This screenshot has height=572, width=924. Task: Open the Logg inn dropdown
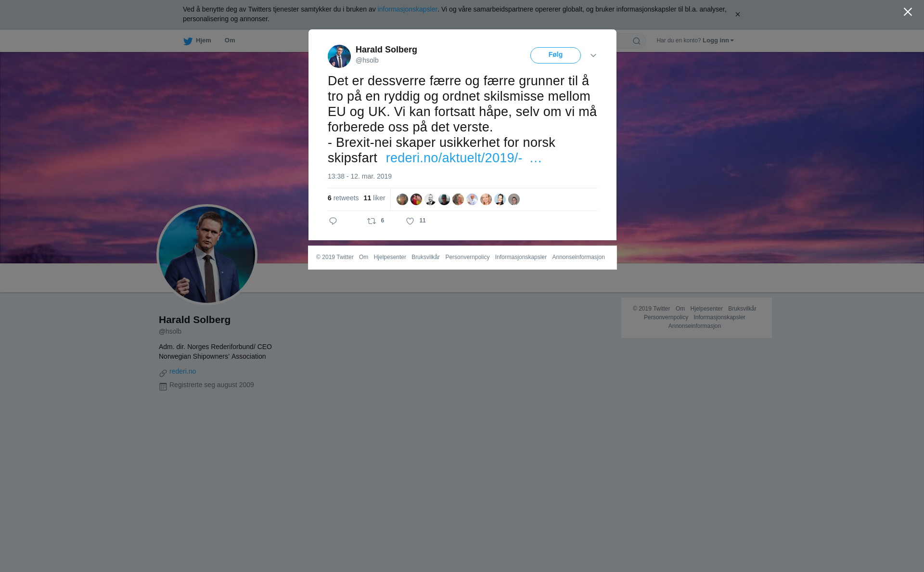tap(718, 40)
